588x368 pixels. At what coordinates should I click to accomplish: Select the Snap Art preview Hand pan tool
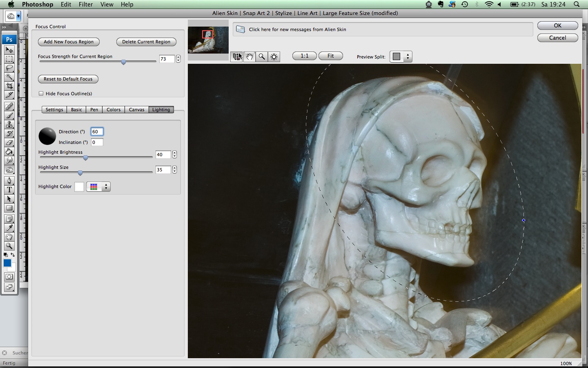tap(249, 57)
